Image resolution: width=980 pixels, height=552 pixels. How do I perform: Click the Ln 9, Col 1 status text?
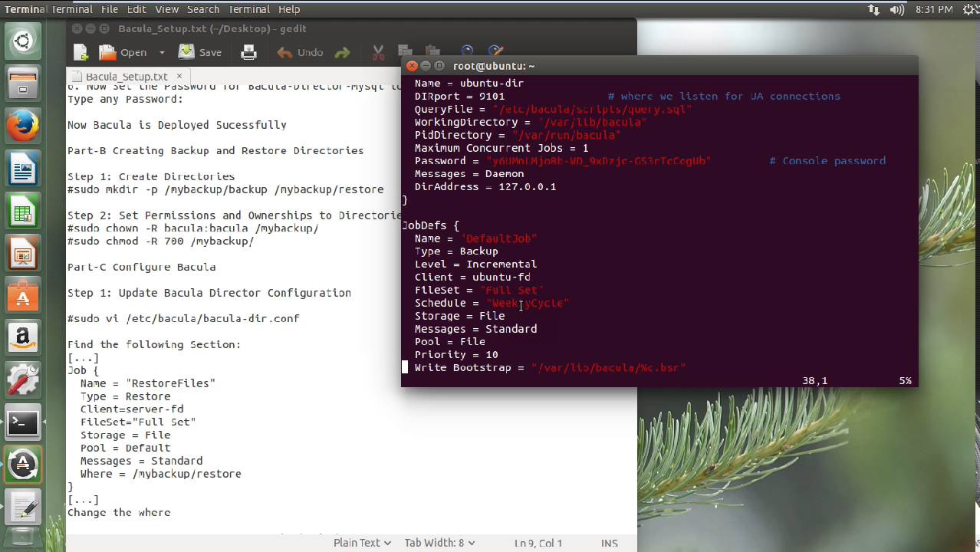coord(538,543)
